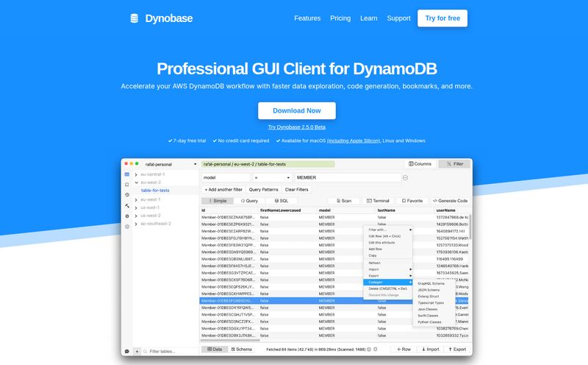Choose Delete from context menu
This screenshot has width=588, height=365.
388,288
